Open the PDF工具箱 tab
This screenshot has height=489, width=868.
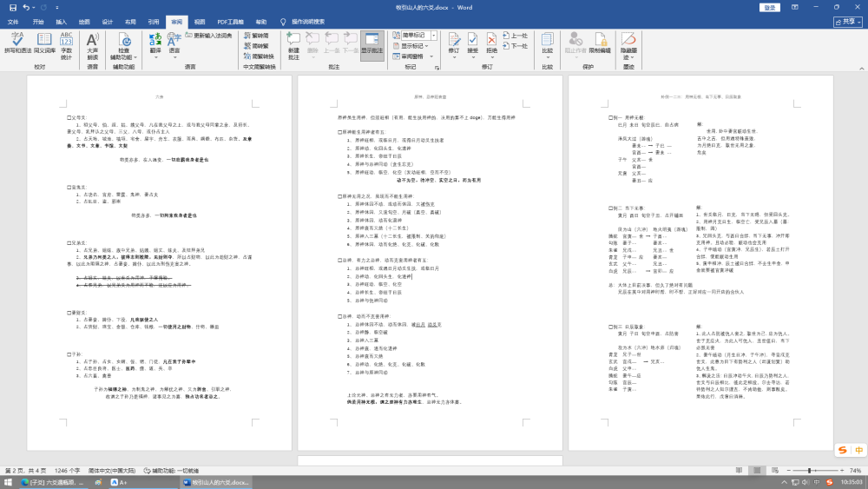coord(230,23)
